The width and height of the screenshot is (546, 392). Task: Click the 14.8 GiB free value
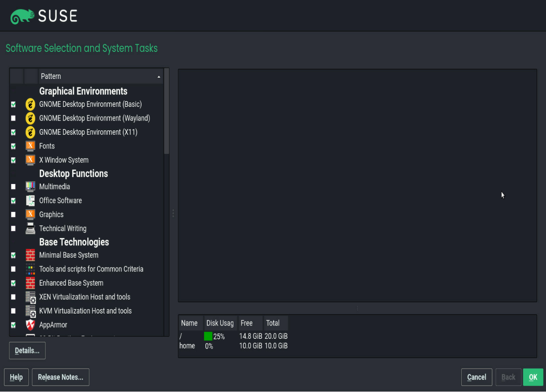pos(251,337)
